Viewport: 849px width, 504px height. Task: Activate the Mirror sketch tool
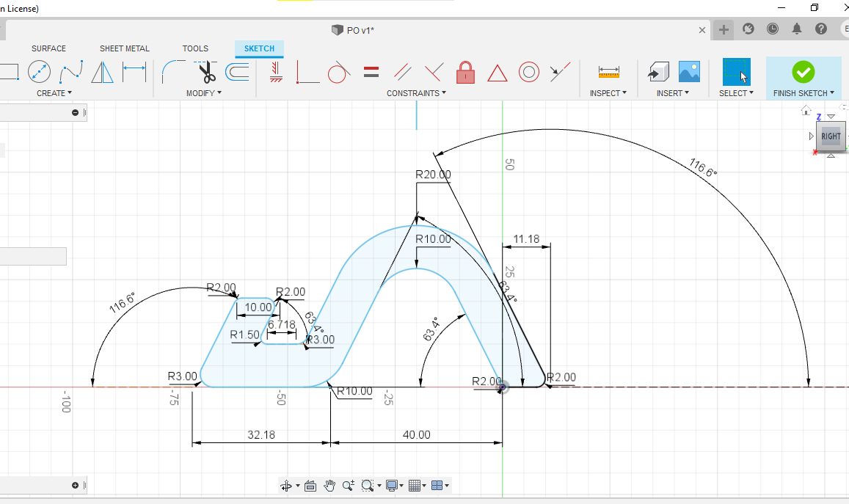102,72
